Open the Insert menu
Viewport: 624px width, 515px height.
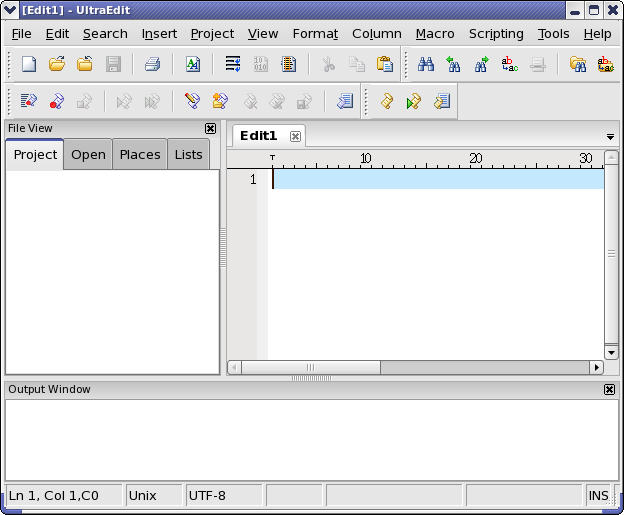(x=159, y=34)
